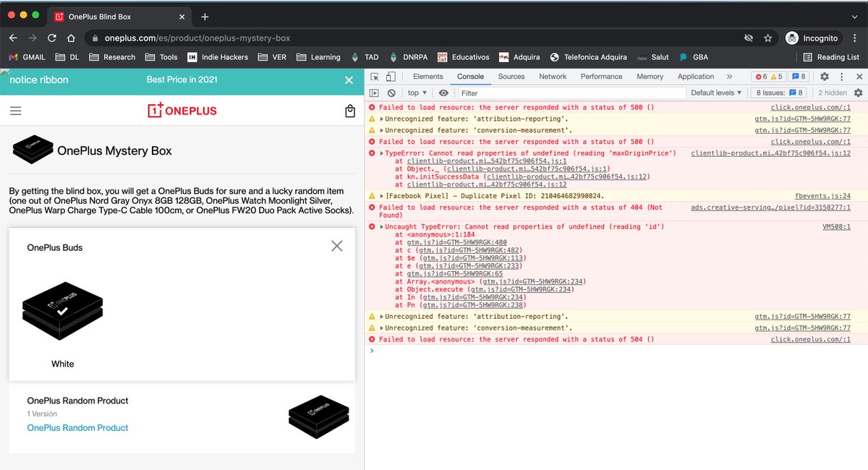Viewport: 868px width, 470px height.
Task: Open ads.creative-serving pixel source link
Action: coord(770,208)
